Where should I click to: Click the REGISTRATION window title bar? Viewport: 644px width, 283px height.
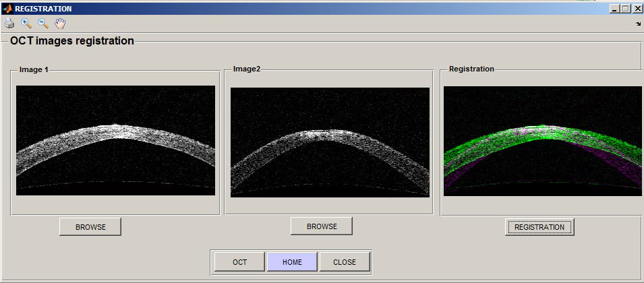coord(303,9)
